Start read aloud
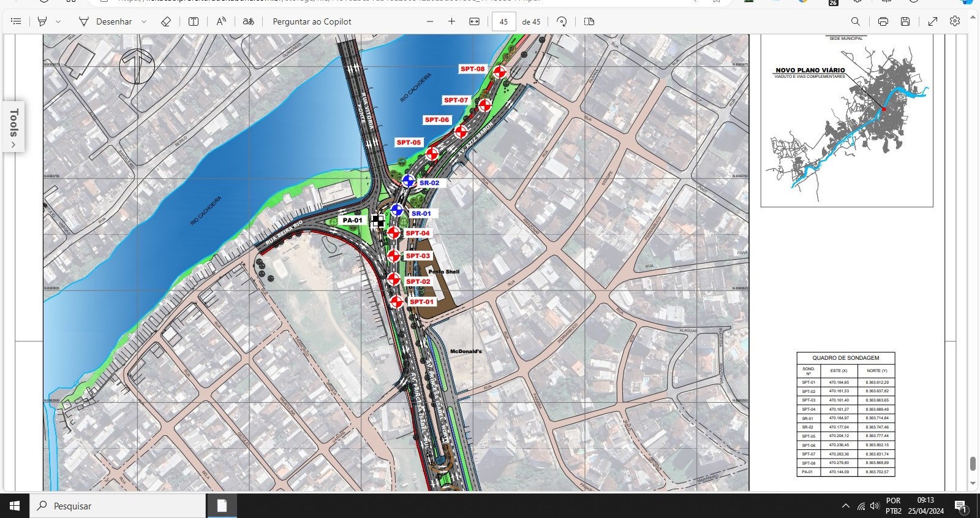 point(221,21)
